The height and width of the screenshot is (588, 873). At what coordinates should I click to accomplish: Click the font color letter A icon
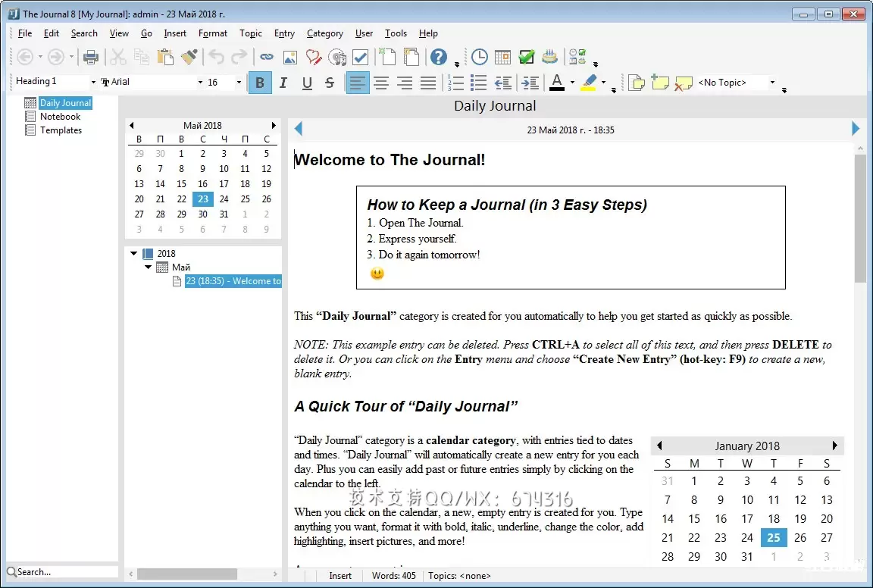(557, 83)
